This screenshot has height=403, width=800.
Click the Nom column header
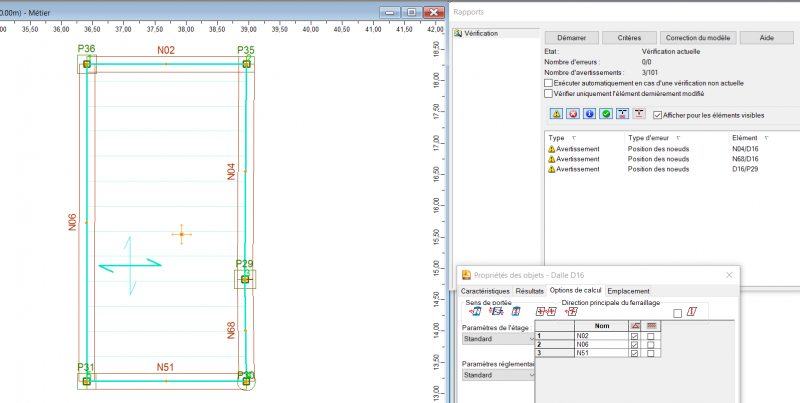click(602, 325)
